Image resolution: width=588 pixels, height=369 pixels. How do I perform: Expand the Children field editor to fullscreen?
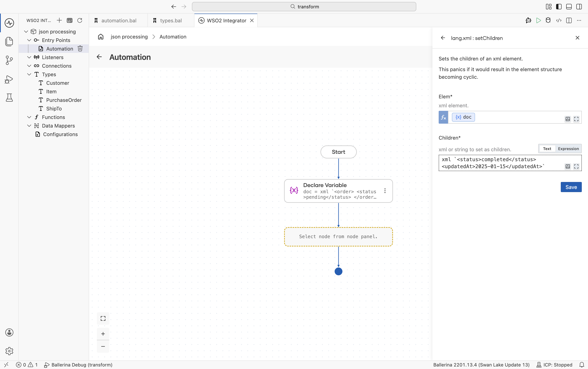(576, 166)
